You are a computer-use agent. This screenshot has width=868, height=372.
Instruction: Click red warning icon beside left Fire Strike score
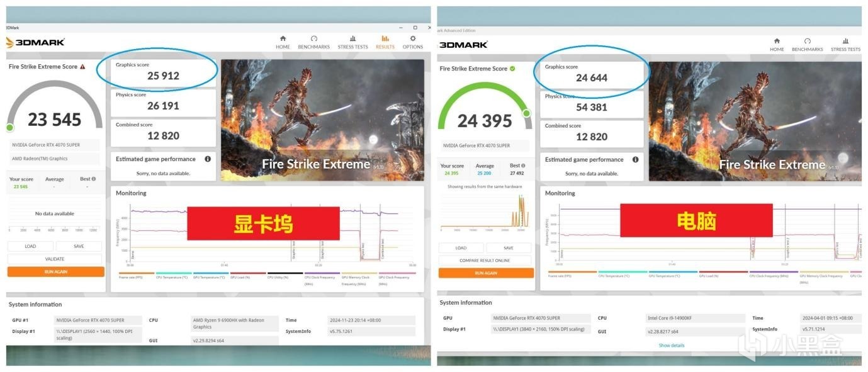point(82,67)
